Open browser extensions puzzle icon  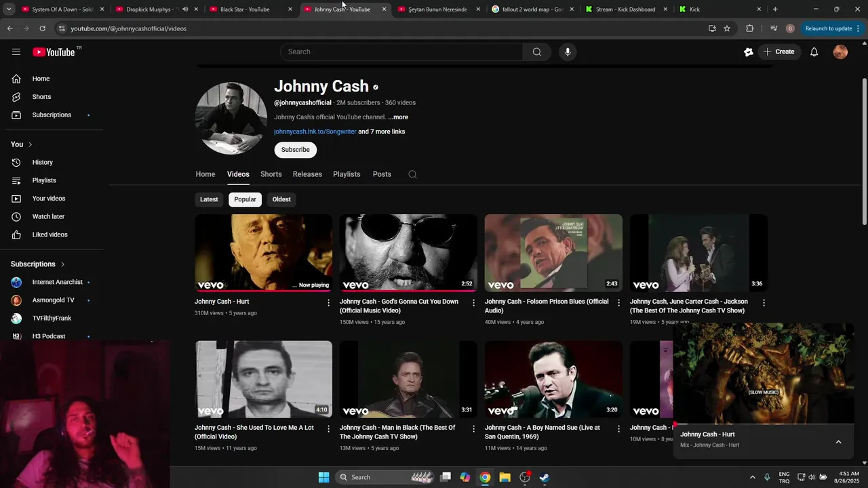pos(749,28)
